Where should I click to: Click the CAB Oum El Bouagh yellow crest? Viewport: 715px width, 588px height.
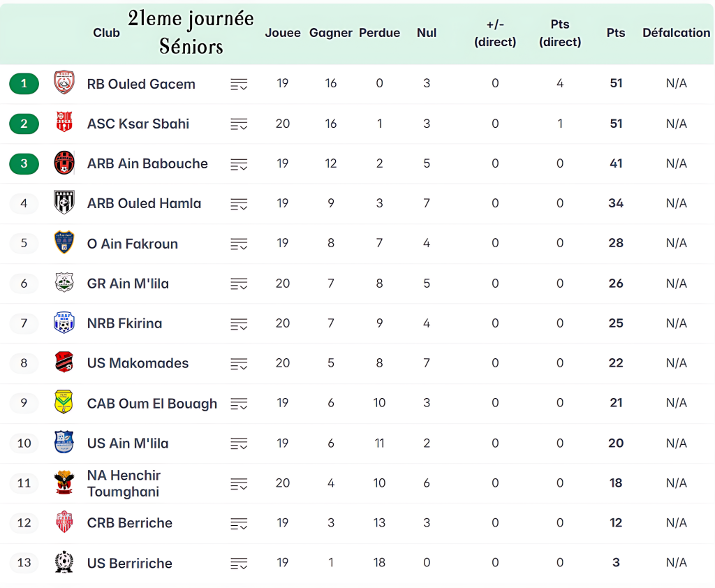[64, 403]
